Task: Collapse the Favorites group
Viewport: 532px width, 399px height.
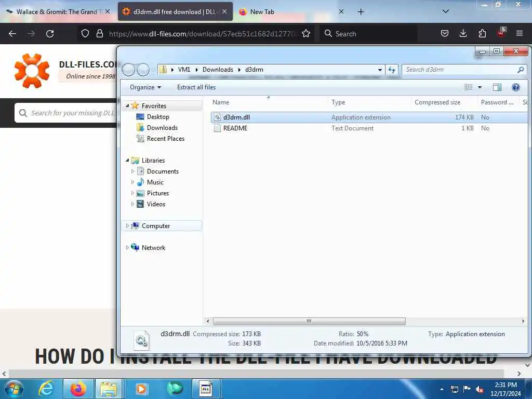Action: [127, 105]
